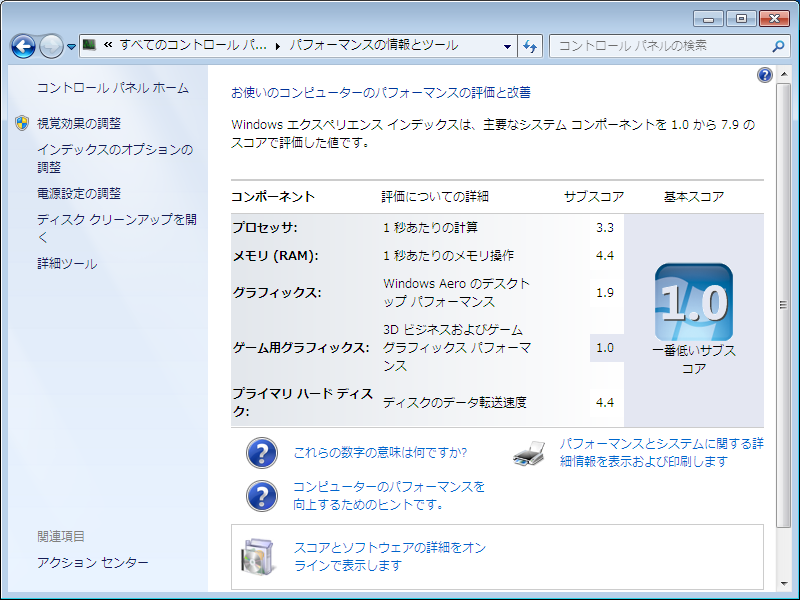Viewport: 800px width, 600px height.
Task: Click the gaming graphics subscore 1.0
Action: [605, 348]
